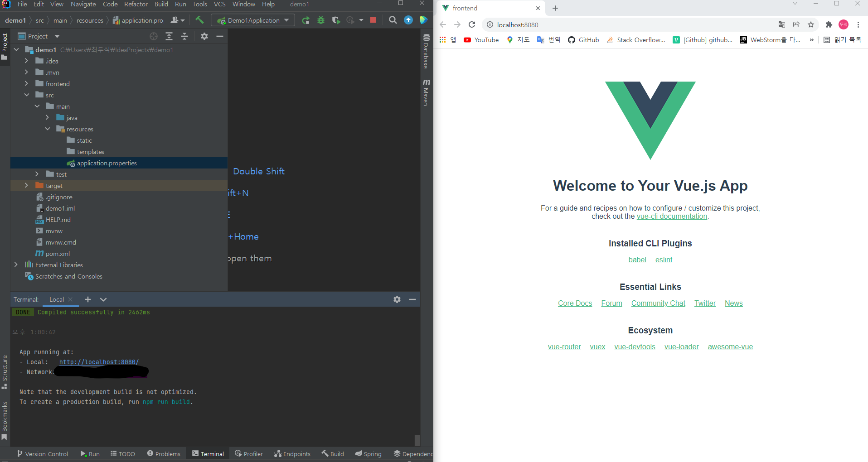Open the babel plugin link
Screen dimensions: 868x462
click(637, 260)
